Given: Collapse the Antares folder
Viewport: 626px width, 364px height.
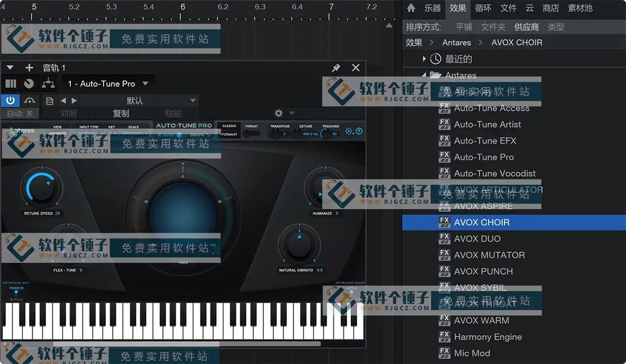Looking at the screenshot, I should click(x=424, y=75).
